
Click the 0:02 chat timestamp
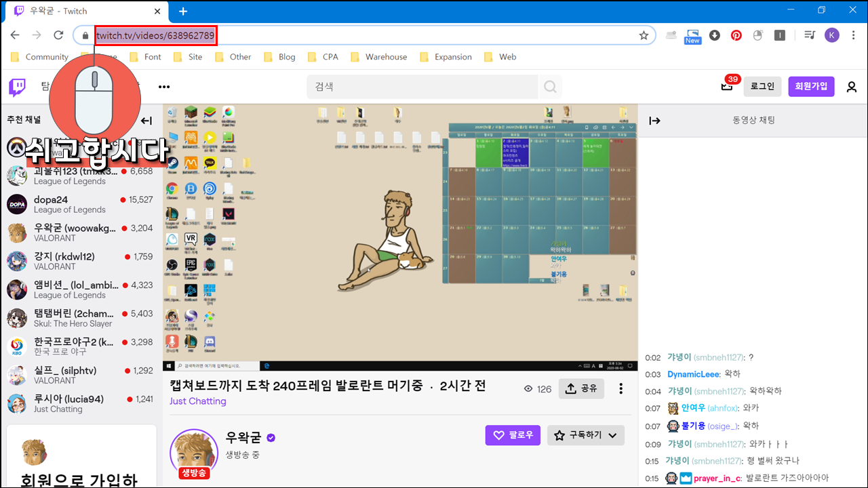[652, 358]
